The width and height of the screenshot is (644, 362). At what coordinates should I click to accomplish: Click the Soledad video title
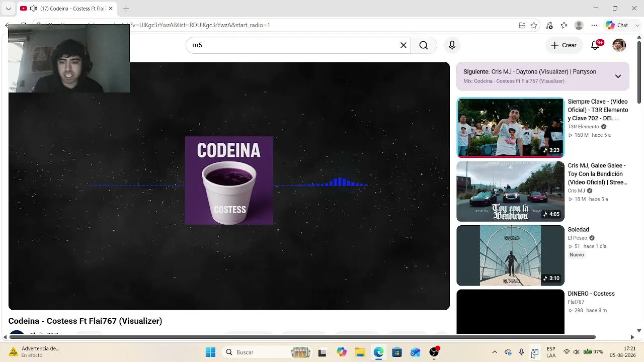[579, 230]
